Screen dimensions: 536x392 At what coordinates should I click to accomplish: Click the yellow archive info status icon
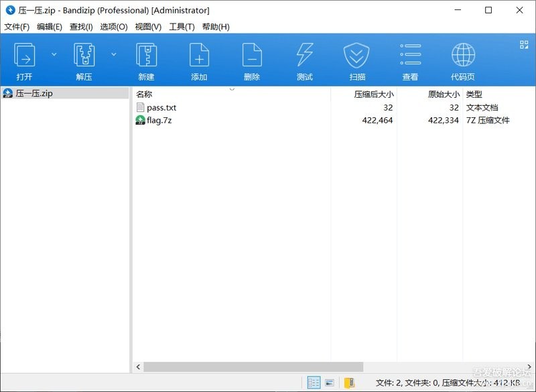pos(349,383)
